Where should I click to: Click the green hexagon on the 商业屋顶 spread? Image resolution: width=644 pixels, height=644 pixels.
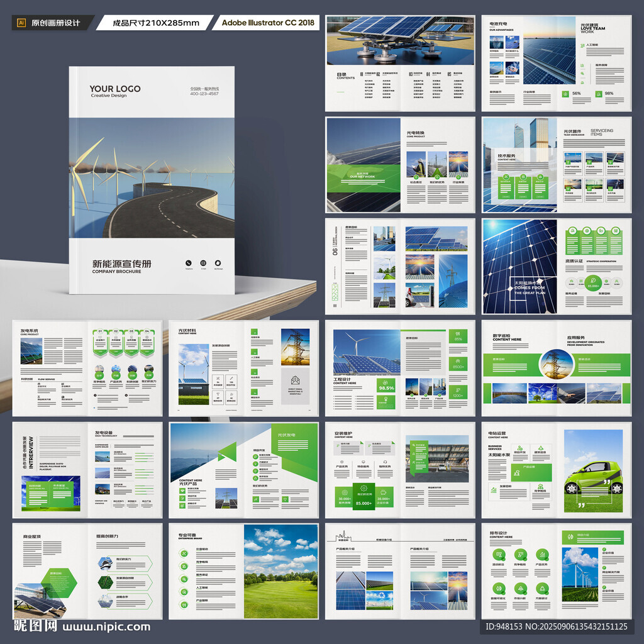click(x=58, y=583)
